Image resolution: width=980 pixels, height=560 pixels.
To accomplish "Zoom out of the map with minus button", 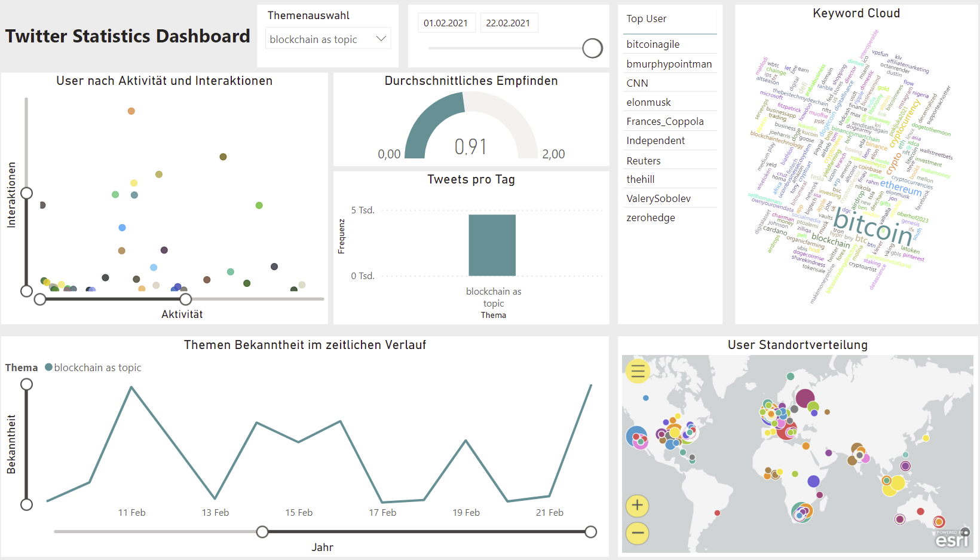I will (x=638, y=533).
